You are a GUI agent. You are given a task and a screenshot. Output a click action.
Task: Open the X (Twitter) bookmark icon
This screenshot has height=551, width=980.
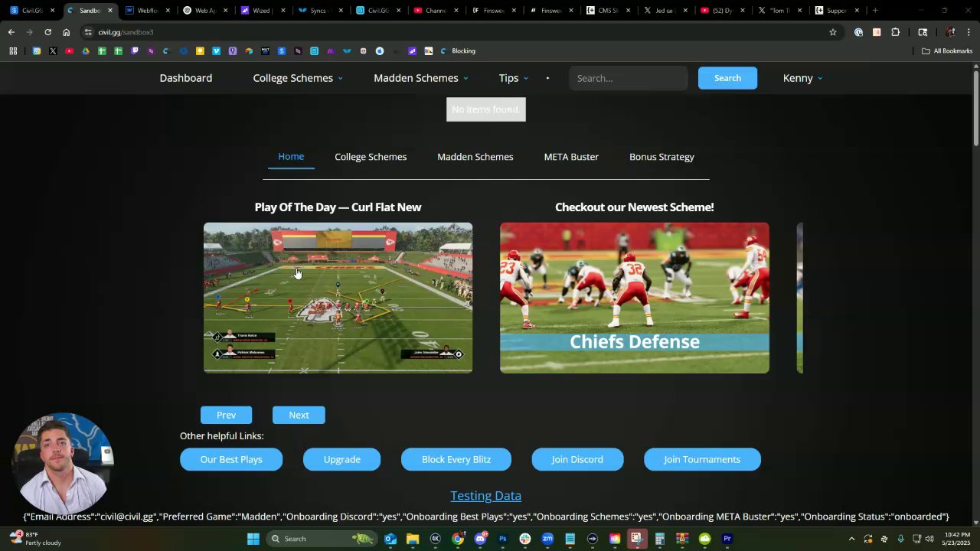[53, 51]
